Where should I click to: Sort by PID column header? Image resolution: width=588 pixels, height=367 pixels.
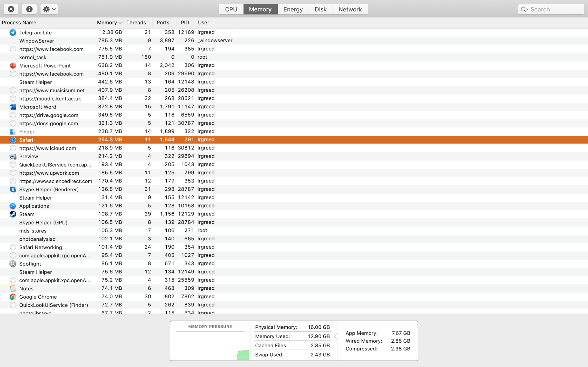click(x=186, y=23)
